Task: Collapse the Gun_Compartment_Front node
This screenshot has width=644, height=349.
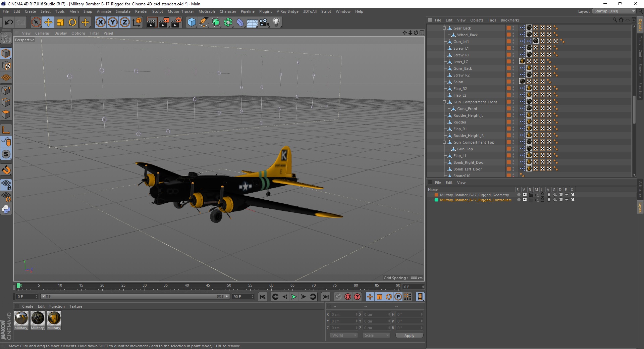Action: point(444,102)
